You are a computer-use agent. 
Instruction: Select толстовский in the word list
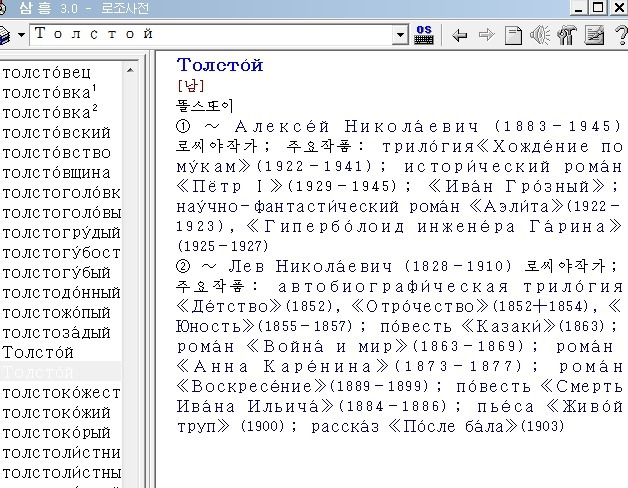pos(56,133)
